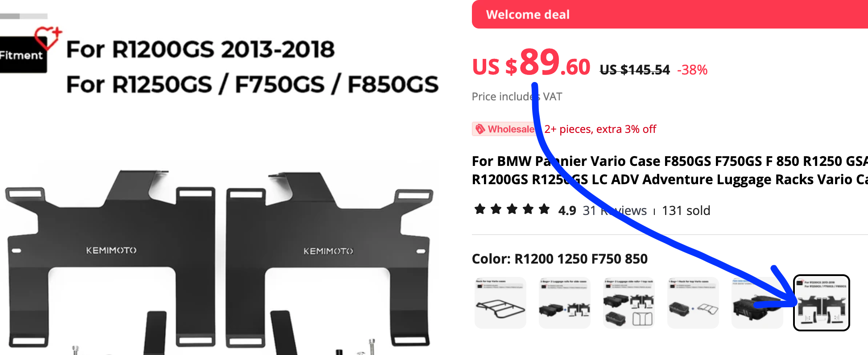Choose the 3 bags plus side rails and top rack option
Image resolution: width=868 pixels, height=355 pixels.
629,303
